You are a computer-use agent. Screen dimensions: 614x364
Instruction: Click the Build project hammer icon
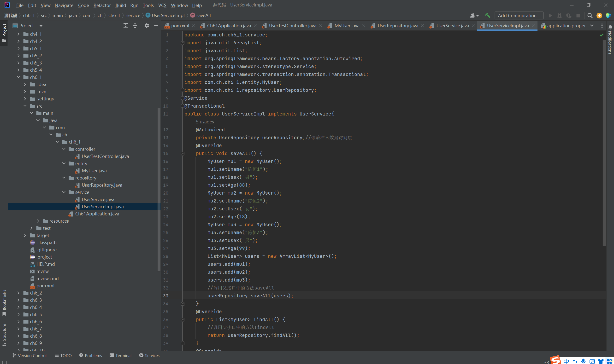488,15
